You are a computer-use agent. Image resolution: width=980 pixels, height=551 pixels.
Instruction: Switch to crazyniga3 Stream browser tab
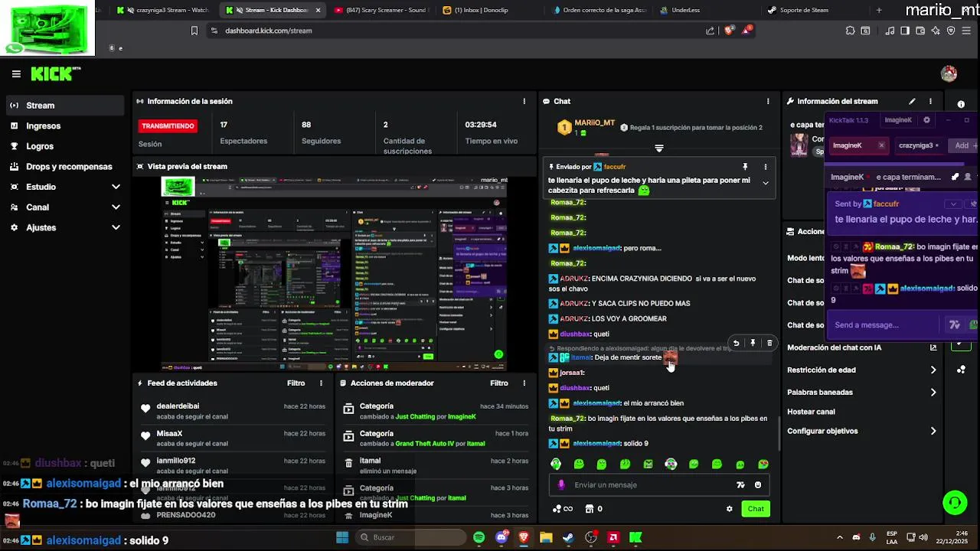pos(162,11)
